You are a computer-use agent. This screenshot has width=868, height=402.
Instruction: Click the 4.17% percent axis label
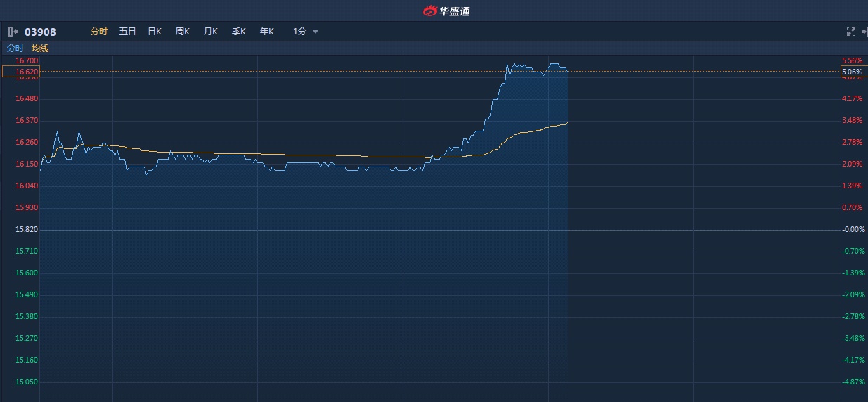coord(852,99)
